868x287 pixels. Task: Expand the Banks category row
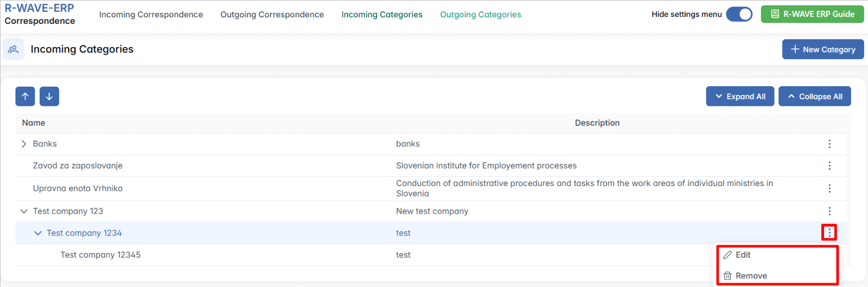pos(24,144)
